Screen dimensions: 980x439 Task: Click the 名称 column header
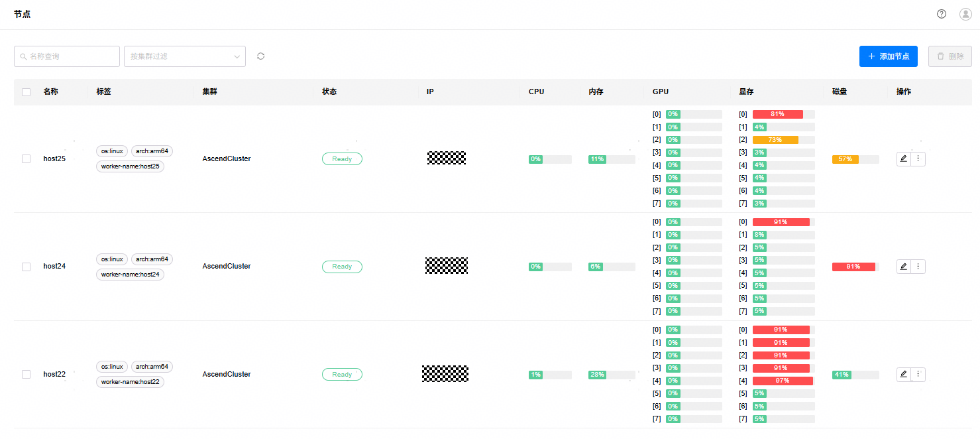point(51,92)
